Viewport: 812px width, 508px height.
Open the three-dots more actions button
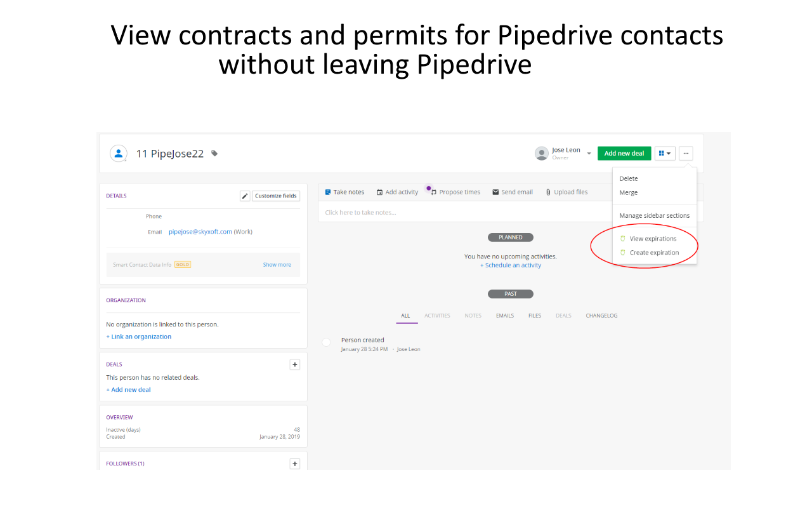pos(686,153)
